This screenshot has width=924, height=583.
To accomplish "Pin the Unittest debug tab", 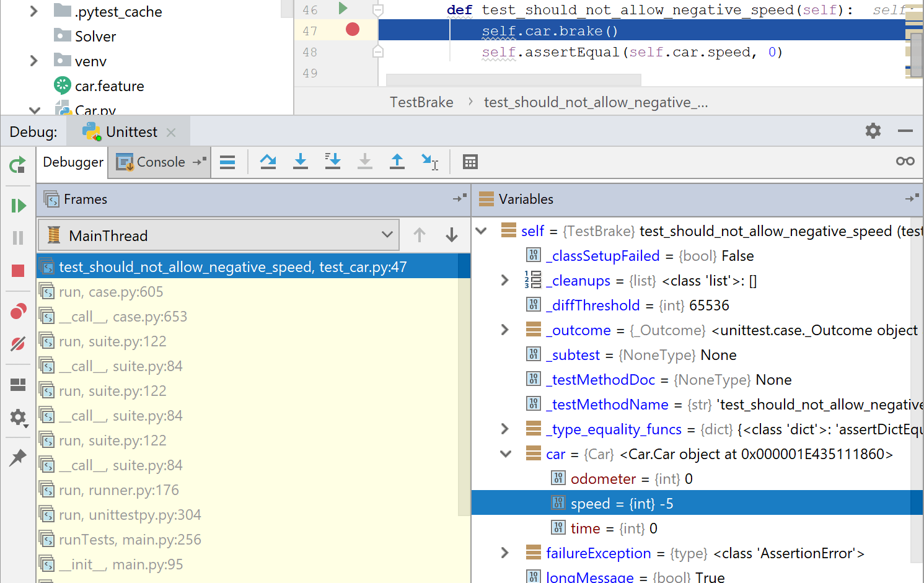I will pos(18,458).
